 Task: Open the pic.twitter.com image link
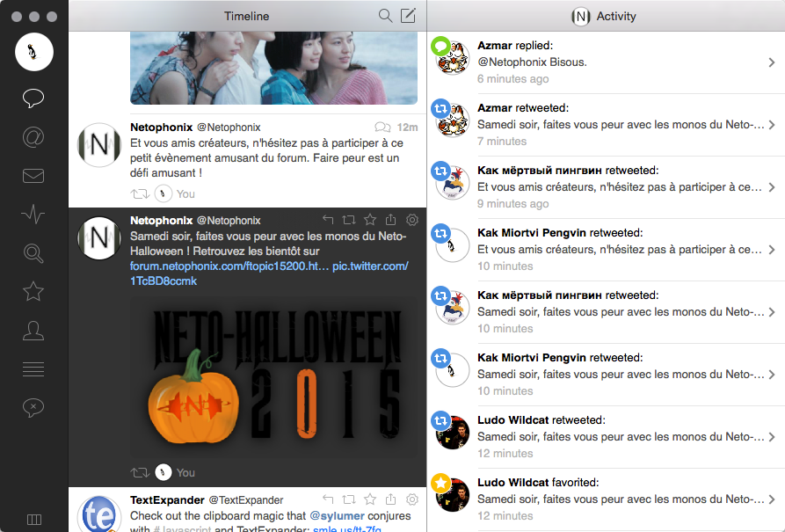pyautogui.click(x=370, y=266)
